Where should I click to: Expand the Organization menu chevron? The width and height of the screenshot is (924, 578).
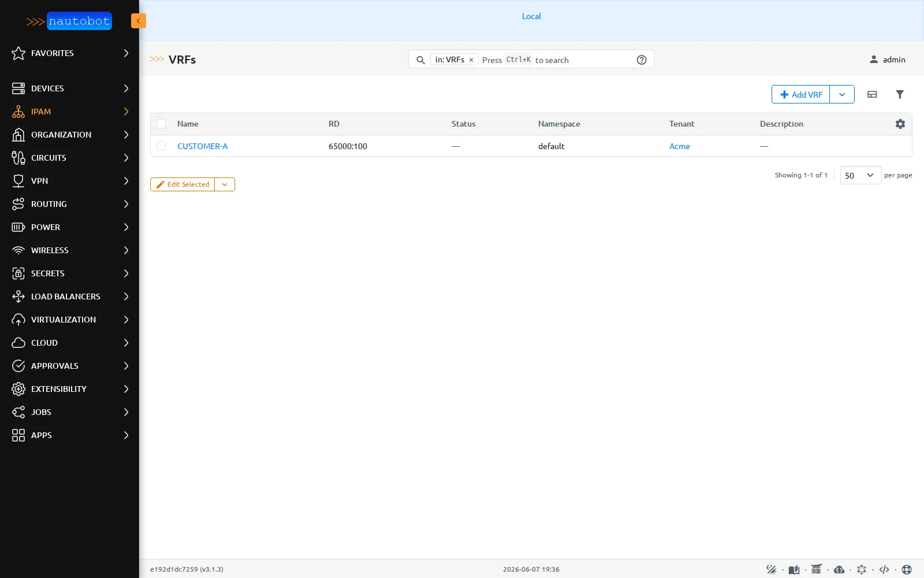(x=126, y=135)
